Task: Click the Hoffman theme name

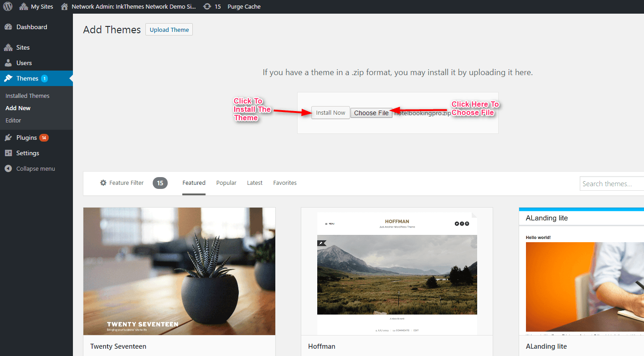Action: (321, 346)
